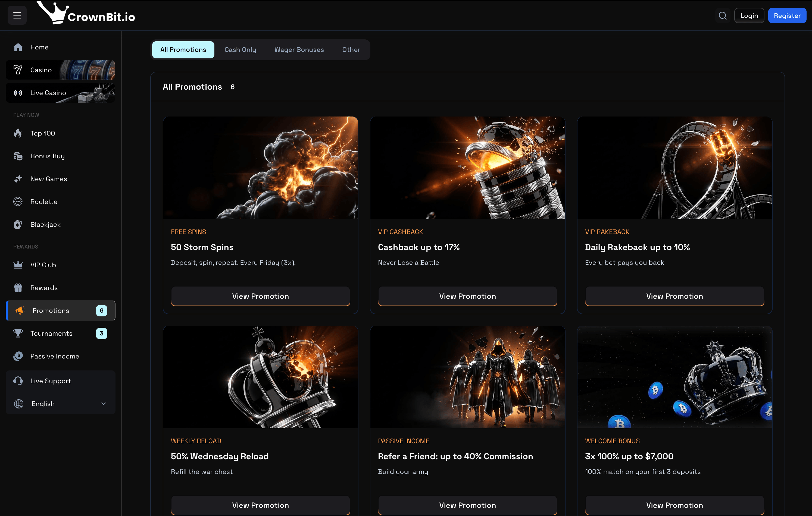View Promotion for Daily Rakeback up to 10%
The image size is (812, 516).
click(674, 296)
